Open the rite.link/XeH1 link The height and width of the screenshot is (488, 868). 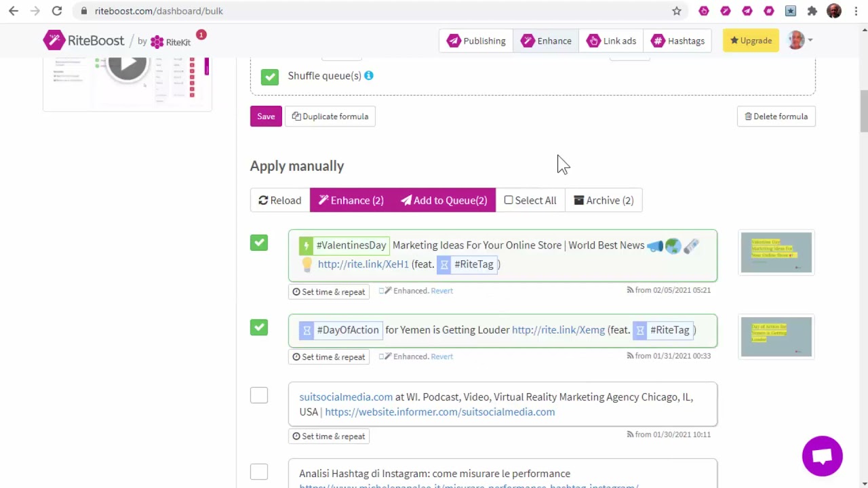coord(363,264)
